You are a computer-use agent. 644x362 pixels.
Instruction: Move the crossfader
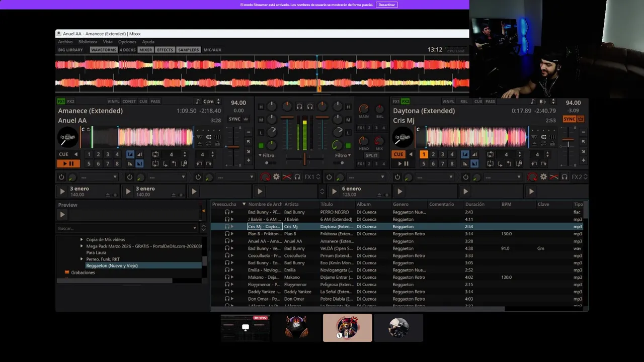304,159
